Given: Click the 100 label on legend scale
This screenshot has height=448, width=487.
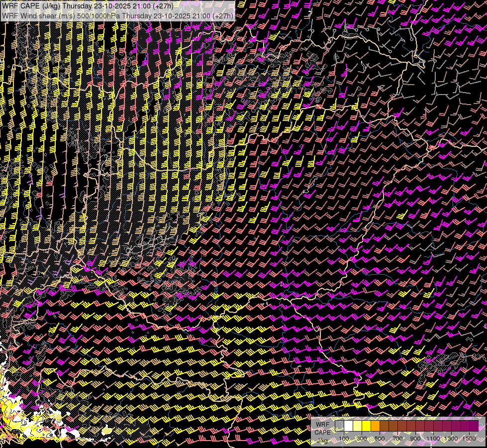Looking at the screenshot, I should pyautogui.click(x=344, y=438).
